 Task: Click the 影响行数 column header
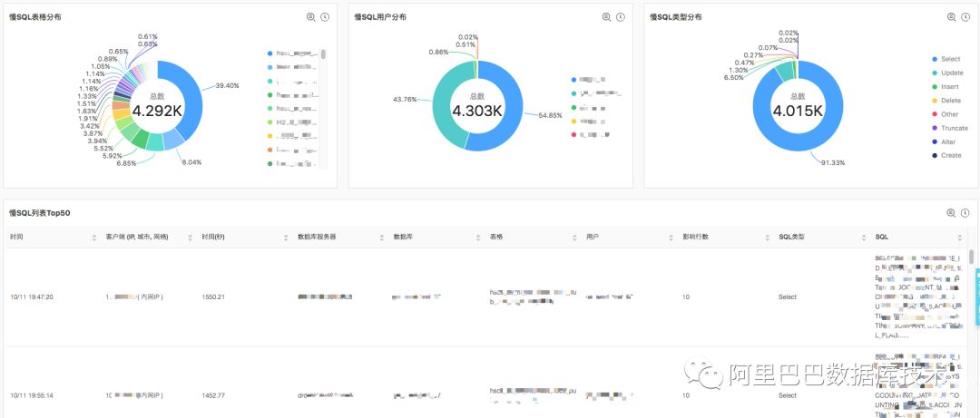coord(695,238)
